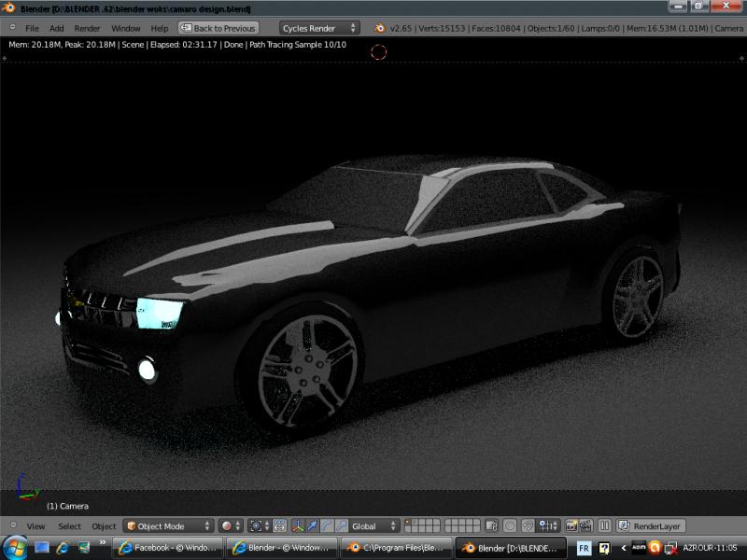This screenshot has width=747, height=560.
Task: Click the Back to Previous screen icon
Action: click(186, 28)
